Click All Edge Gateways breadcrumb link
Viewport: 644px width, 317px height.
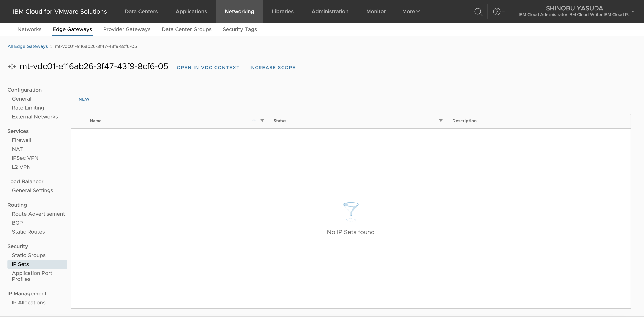click(28, 46)
